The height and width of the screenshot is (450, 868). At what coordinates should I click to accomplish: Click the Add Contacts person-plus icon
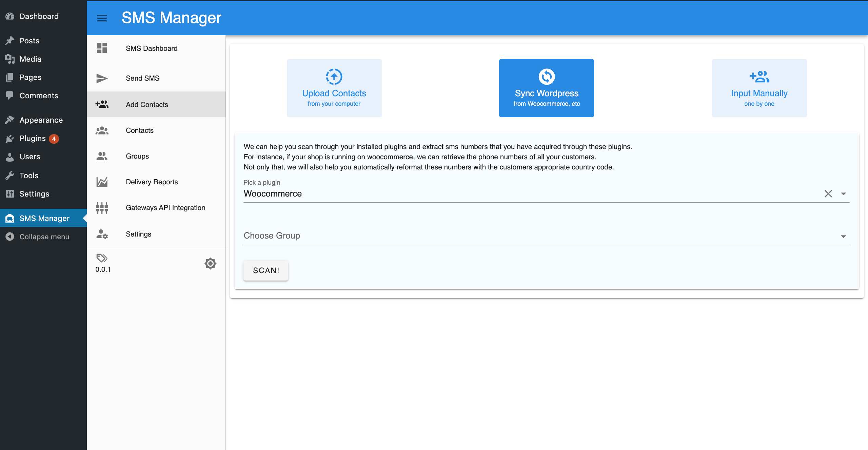[102, 104]
